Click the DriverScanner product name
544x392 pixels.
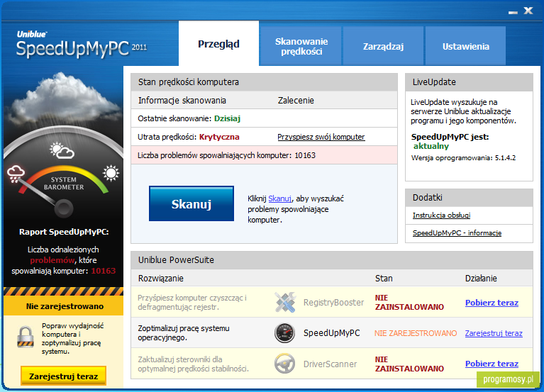[x=330, y=364]
